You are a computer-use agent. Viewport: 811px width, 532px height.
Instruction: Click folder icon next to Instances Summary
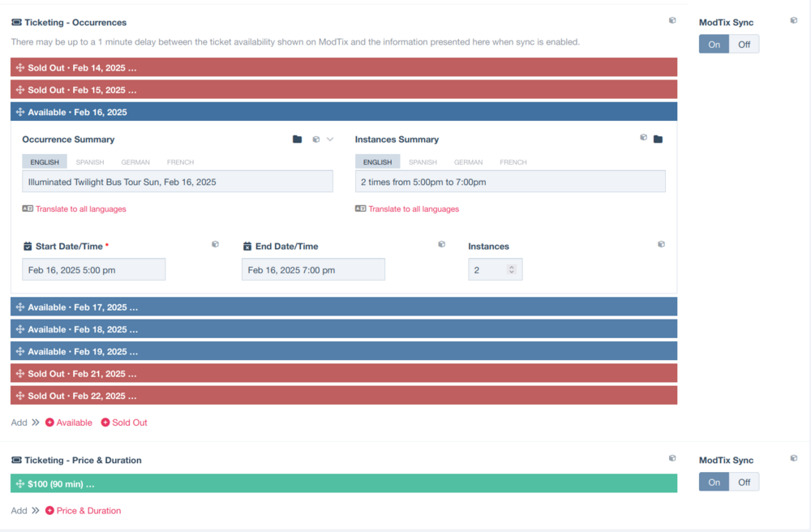(658, 139)
